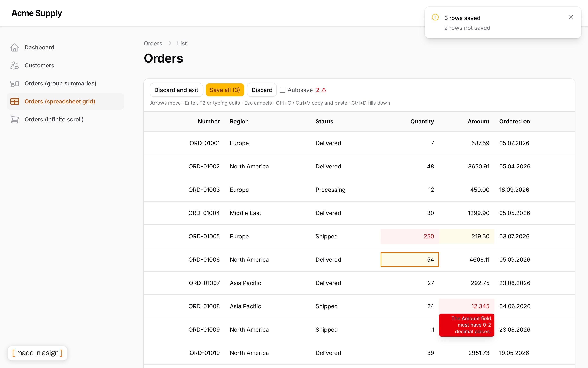Click the Acme Supply logo text
This screenshot has height=368, width=588.
37,13
